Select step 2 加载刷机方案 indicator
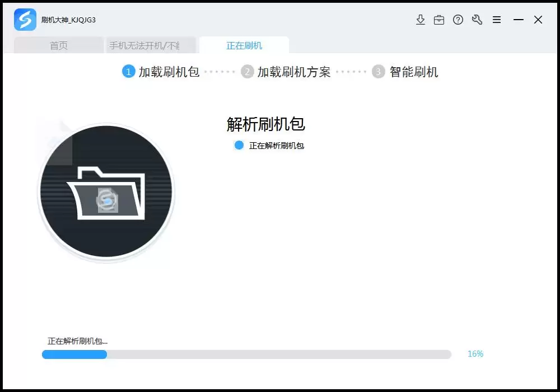 (248, 72)
